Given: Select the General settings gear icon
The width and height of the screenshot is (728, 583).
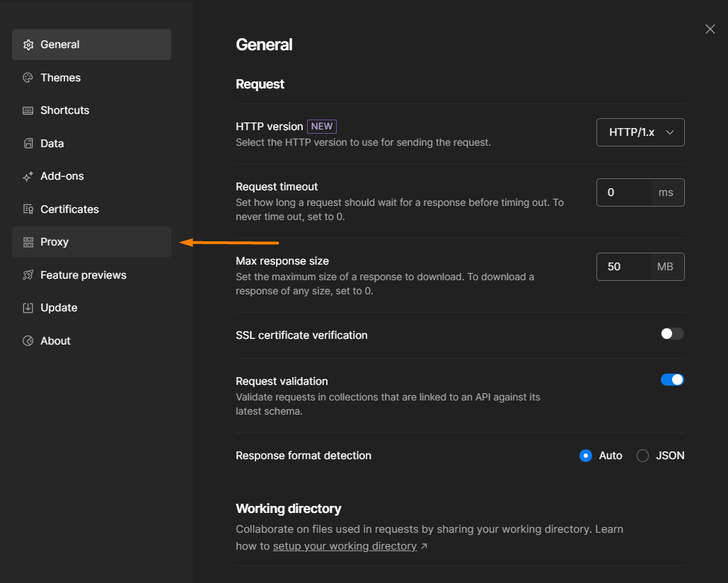Looking at the screenshot, I should (x=28, y=44).
